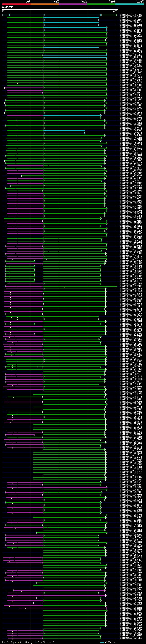This screenshot has height=644, width=146.
Task: Open hit UniRef100_B9DGH8
Action: pos(131,25)
